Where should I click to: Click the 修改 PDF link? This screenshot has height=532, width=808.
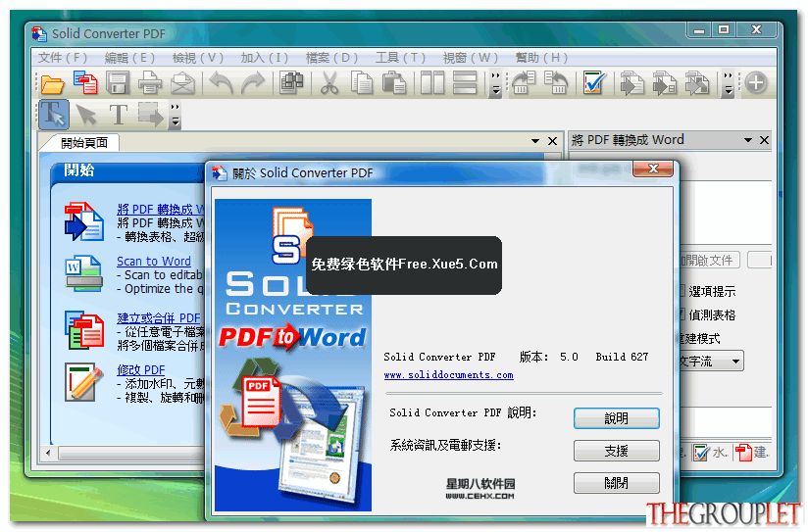140,370
